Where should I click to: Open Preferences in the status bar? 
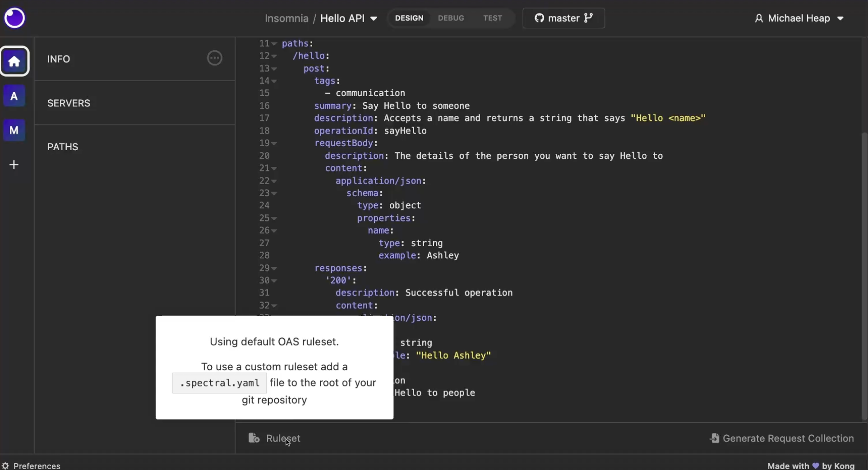(x=31, y=465)
